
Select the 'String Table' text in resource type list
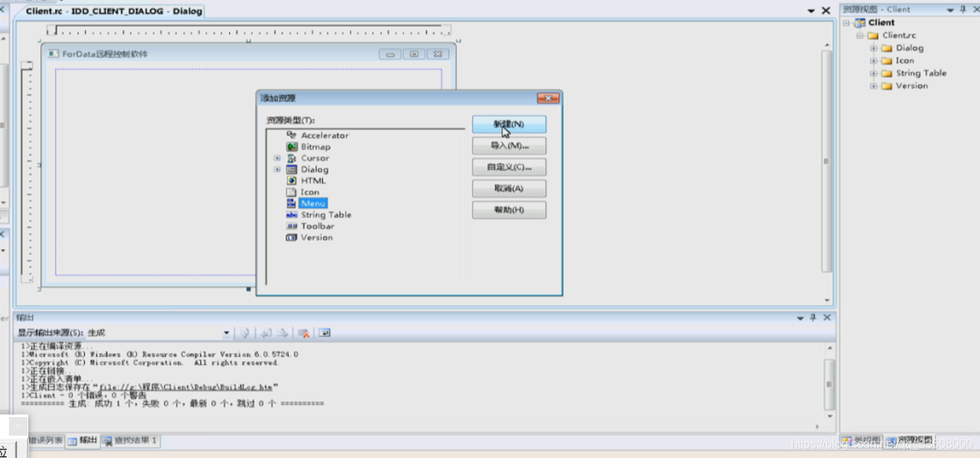click(x=326, y=214)
